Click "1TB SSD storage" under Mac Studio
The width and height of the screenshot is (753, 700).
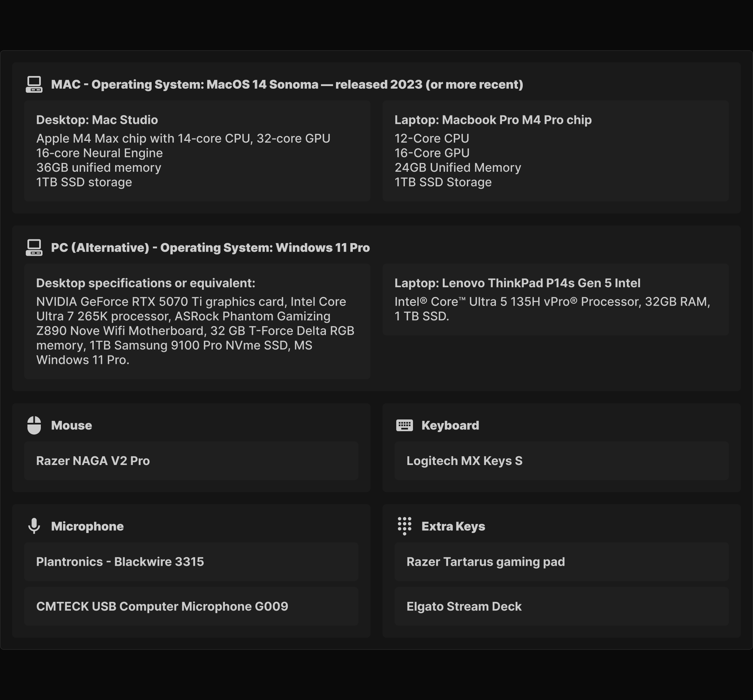(x=84, y=182)
